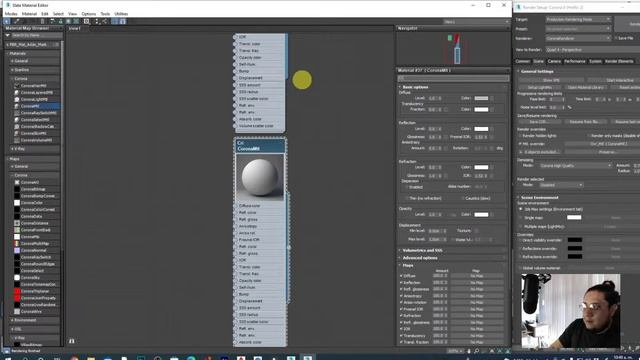Click Diffuse map No Map button
The image size is (640, 360).
point(477,276)
